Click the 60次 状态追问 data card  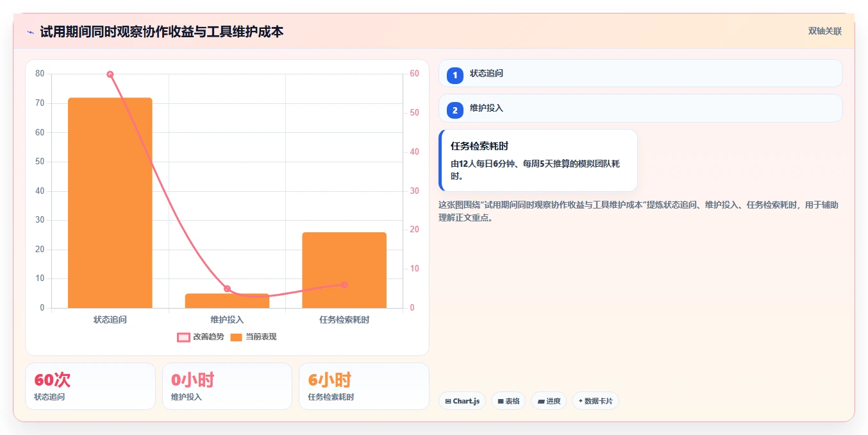click(x=90, y=386)
